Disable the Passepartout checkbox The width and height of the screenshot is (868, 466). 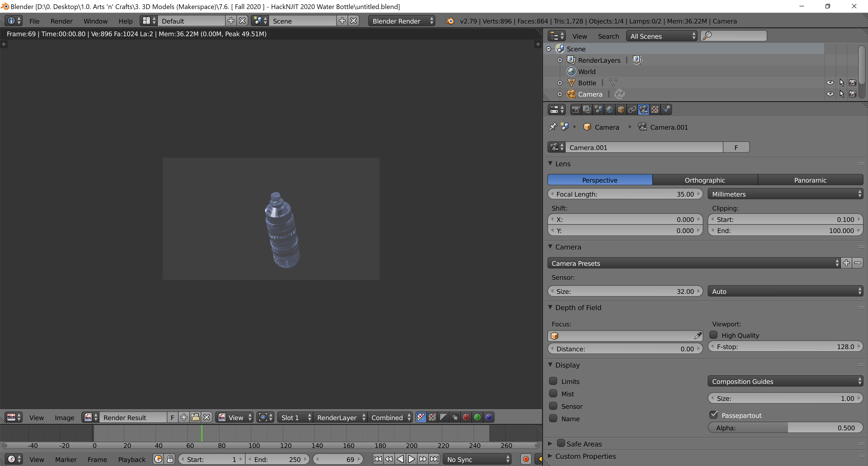(713, 415)
